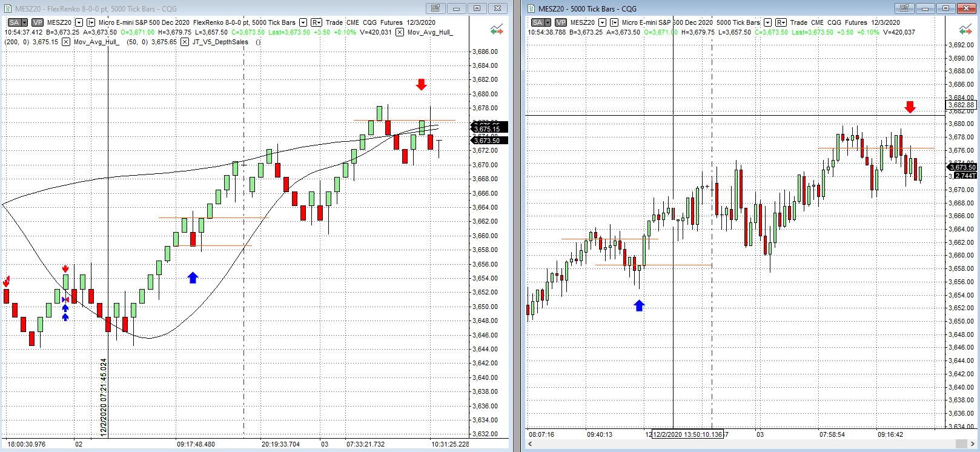Open dropdown after '5000 Tick Bars' label in right window
980x452 pixels.
[767, 22]
